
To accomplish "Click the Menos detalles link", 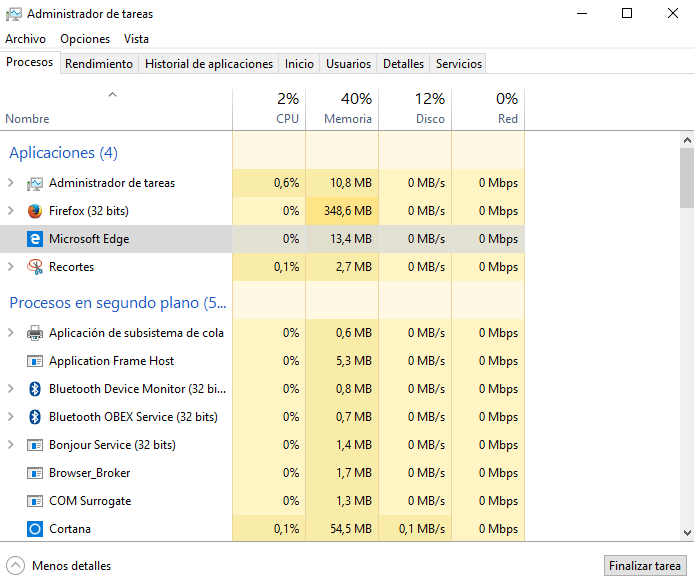I will [71, 566].
